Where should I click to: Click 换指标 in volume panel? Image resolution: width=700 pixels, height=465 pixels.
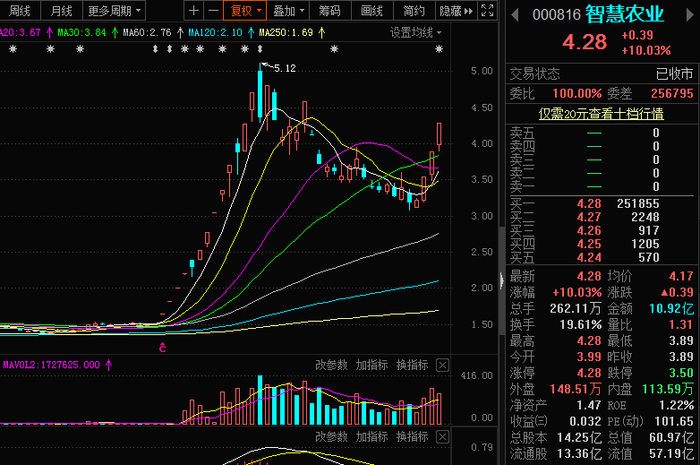click(412, 365)
